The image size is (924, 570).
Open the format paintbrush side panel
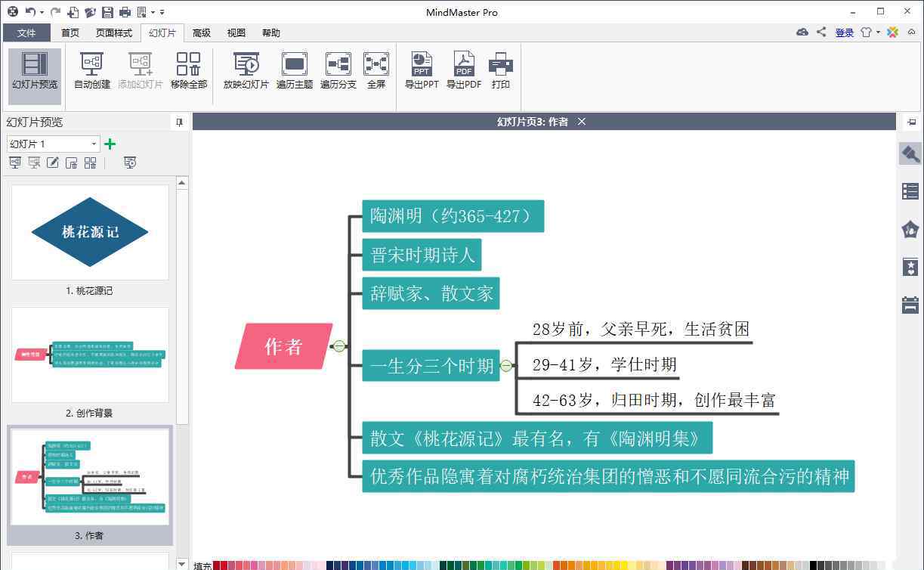(x=910, y=153)
